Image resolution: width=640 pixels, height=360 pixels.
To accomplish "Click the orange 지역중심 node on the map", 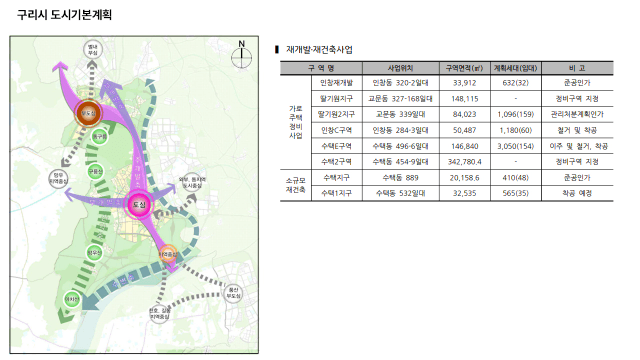I will [168, 254].
